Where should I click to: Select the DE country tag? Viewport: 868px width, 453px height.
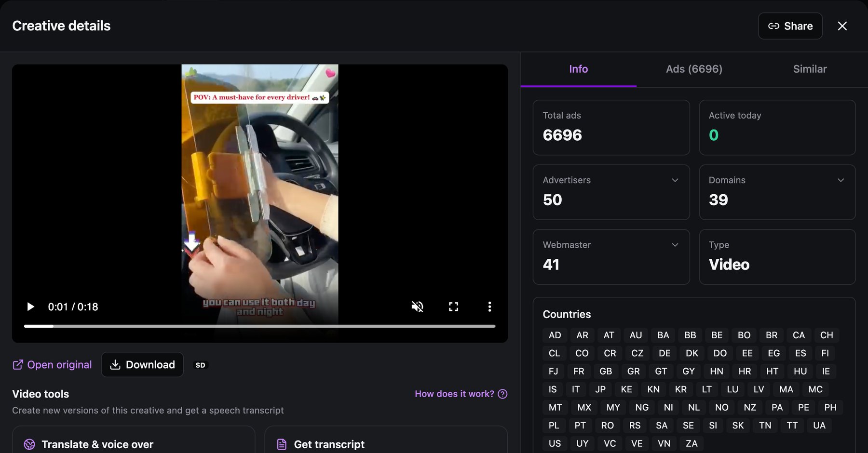[665, 353]
